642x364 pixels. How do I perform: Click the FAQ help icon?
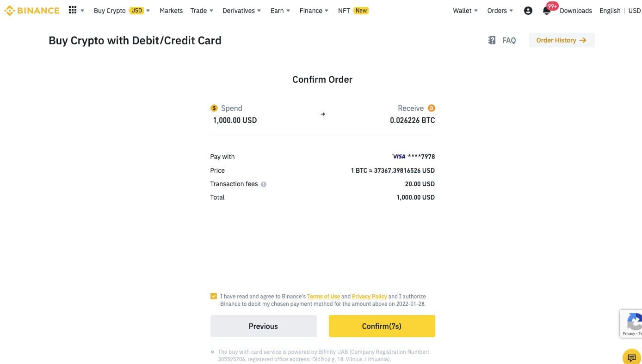tap(492, 40)
